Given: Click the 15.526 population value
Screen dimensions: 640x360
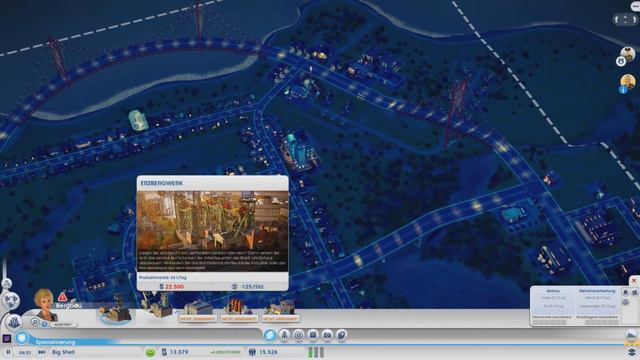Looking at the screenshot, I should point(268,352).
